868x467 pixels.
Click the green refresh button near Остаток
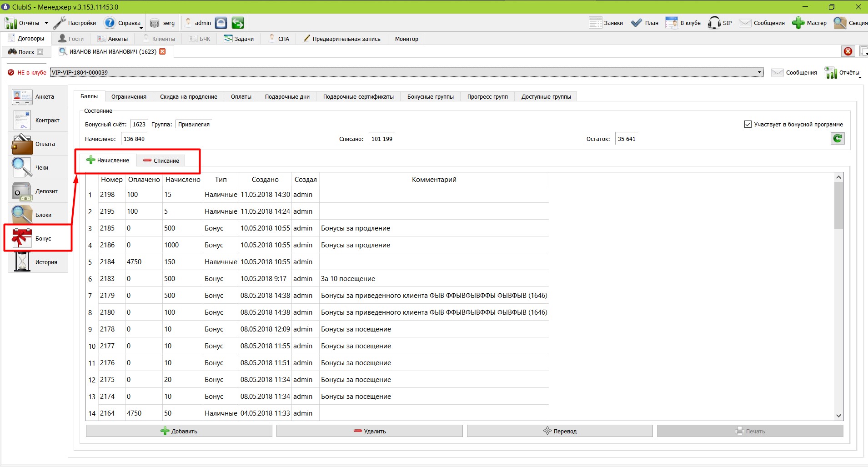point(838,139)
